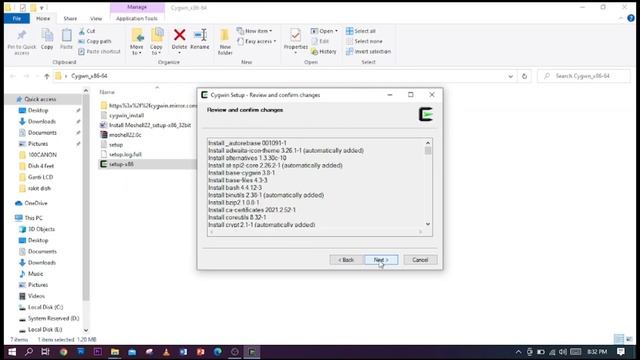Open Chrome from the taskbar
This screenshot has width=640, height=360.
(63, 352)
